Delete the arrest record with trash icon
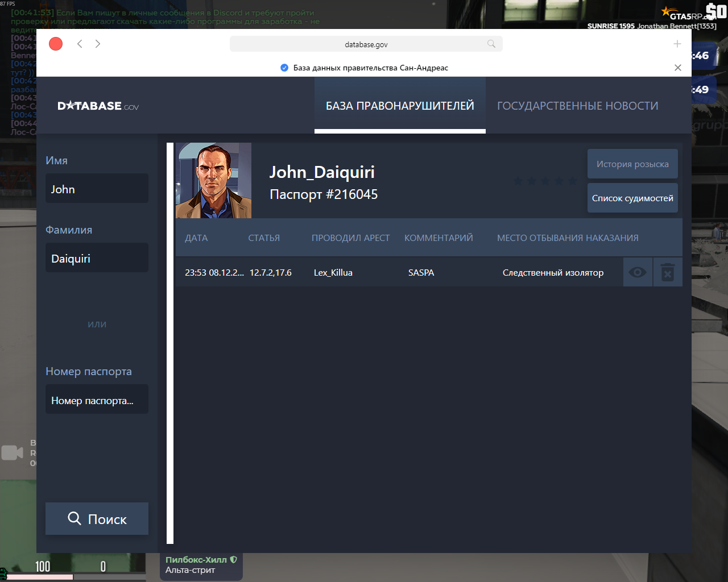This screenshot has height=582, width=728. [668, 272]
